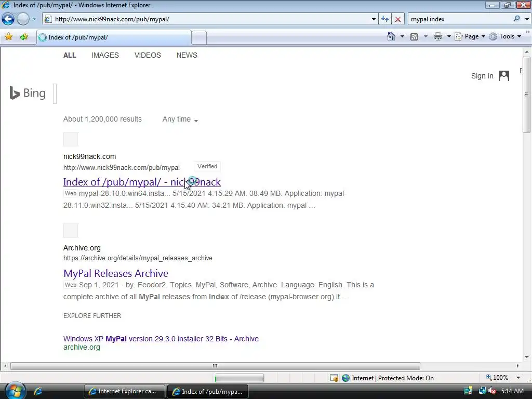Click the 'About 1,200,000 results' text
Viewport: 532px width, 399px height.
coord(102,119)
